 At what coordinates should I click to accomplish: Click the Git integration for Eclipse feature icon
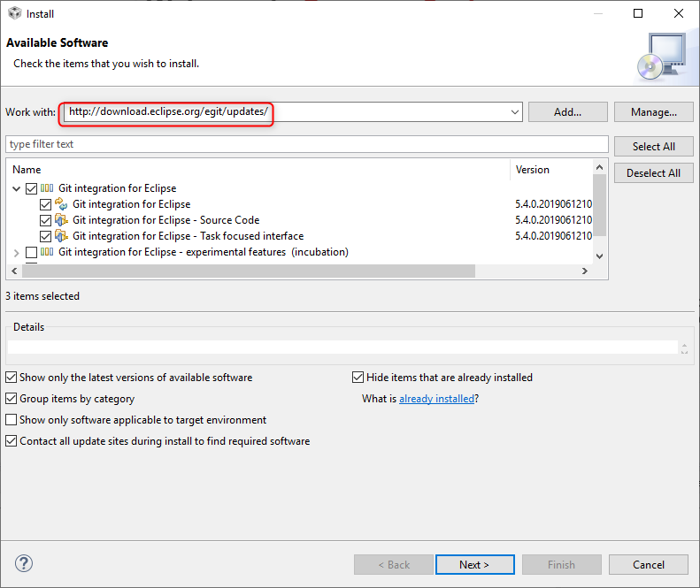point(61,204)
